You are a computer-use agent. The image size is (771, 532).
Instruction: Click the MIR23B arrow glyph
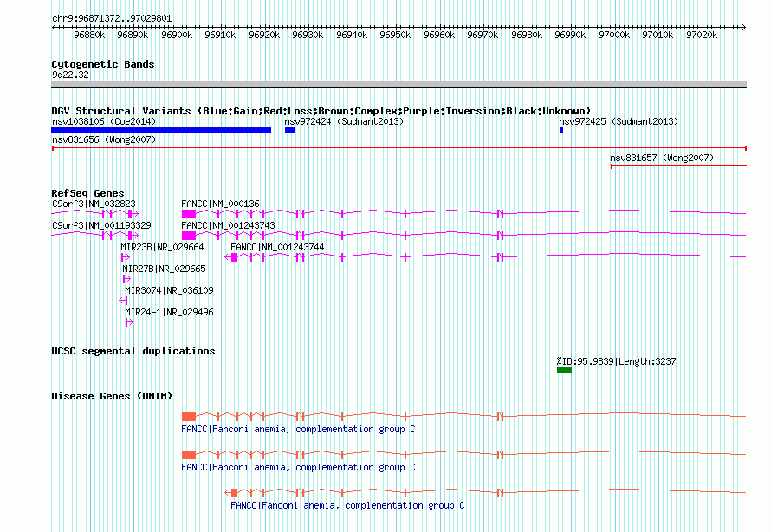(126, 257)
